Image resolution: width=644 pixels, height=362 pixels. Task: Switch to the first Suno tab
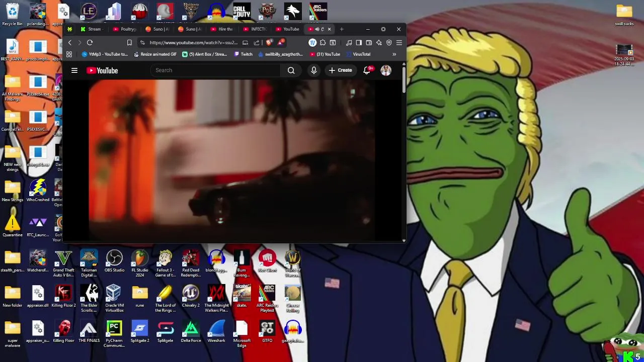pyautogui.click(x=157, y=29)
